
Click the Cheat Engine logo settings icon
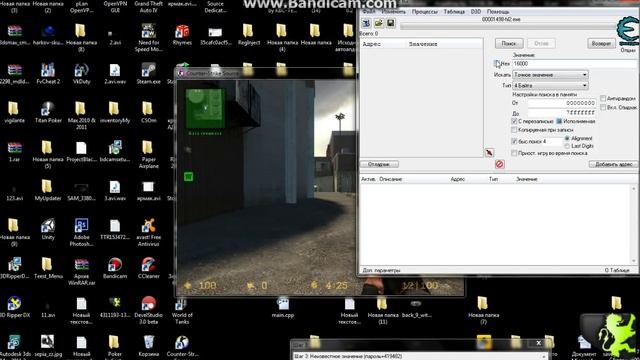(x=628, y=30)
